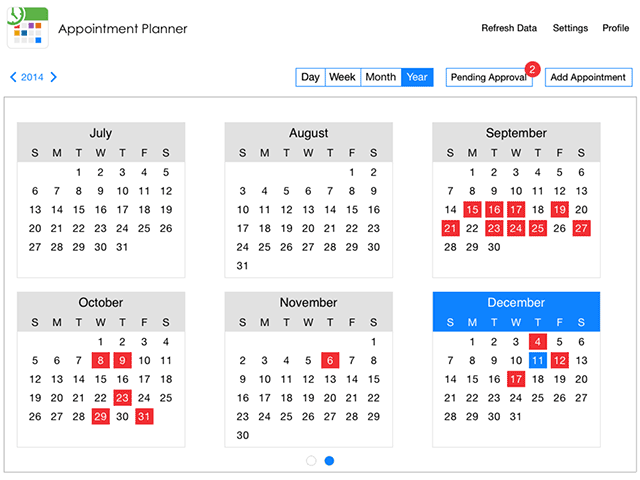This screenshot has height=480, width=640.
Task: Choose the red-marked November 6 date
Action: [x=330, y=360]
